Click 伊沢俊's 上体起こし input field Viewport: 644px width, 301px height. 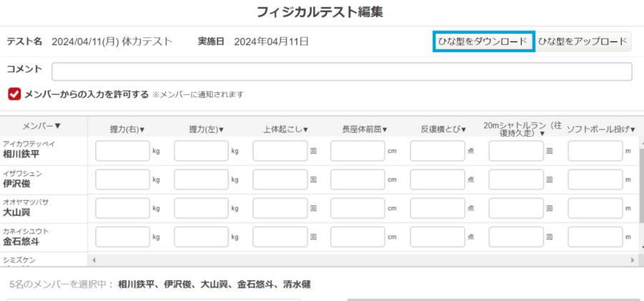click(280, 179)
